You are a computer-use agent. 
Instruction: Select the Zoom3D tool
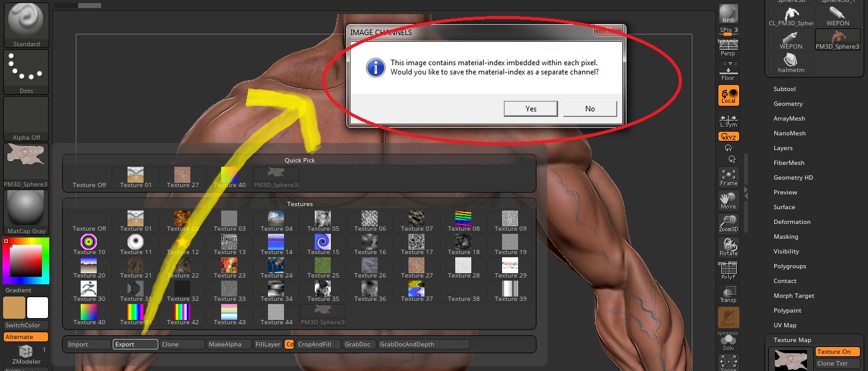pos(729,224)
